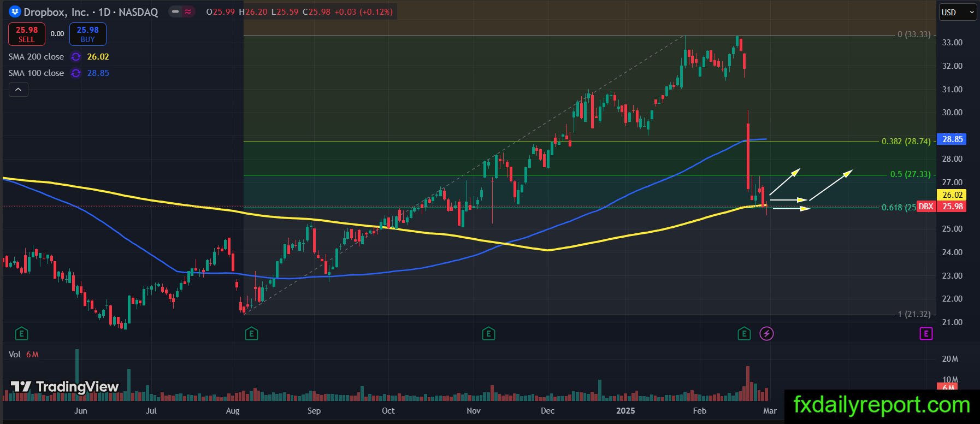The height and width of the screenshot is (424, 980).
Task: Open the USD currency dropdown
Action: point(958,12)
